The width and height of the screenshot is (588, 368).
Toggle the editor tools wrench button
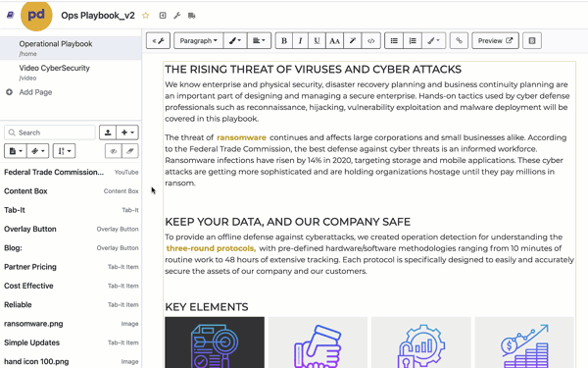[x=158, y=40]
